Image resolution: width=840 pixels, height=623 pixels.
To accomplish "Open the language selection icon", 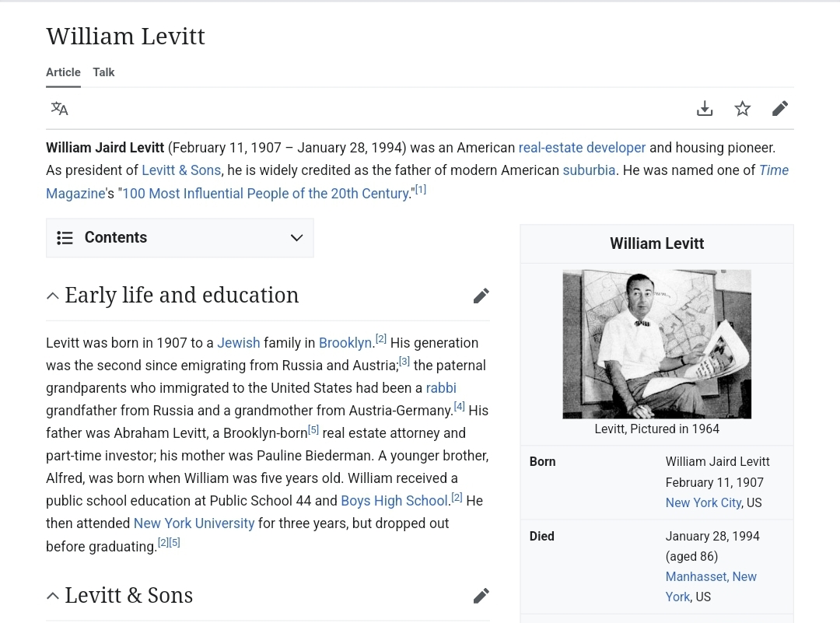I will [59, 109].
